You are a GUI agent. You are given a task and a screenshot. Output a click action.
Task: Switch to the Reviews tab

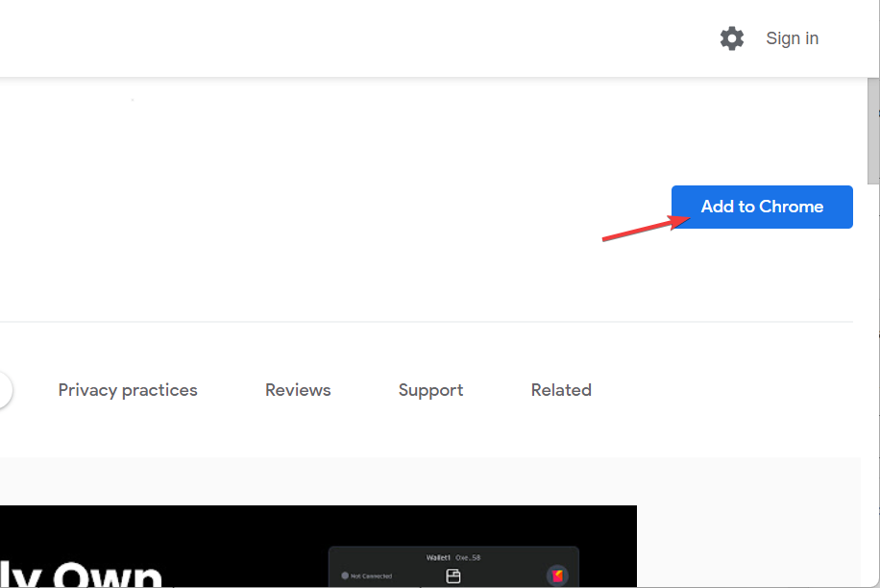point(298,390)
